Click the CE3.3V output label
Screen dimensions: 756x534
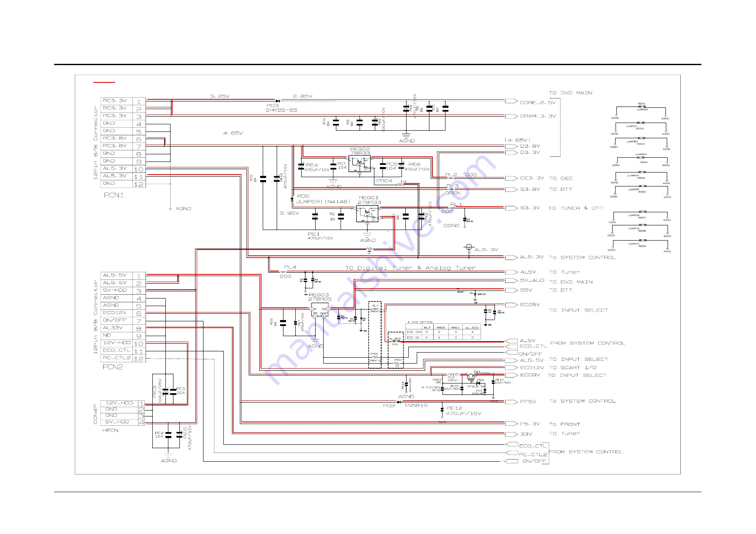click(x=532, y=178)
